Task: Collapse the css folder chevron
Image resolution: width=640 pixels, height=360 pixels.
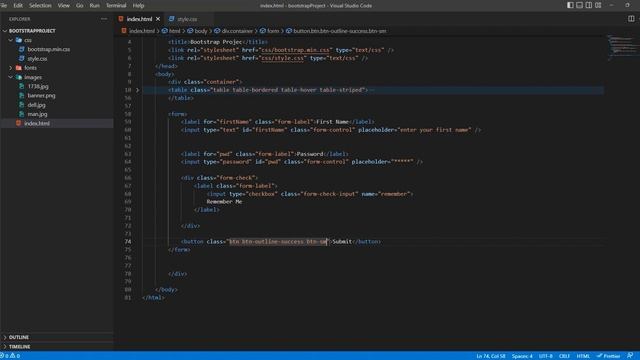Action: [x=11, y=40]
